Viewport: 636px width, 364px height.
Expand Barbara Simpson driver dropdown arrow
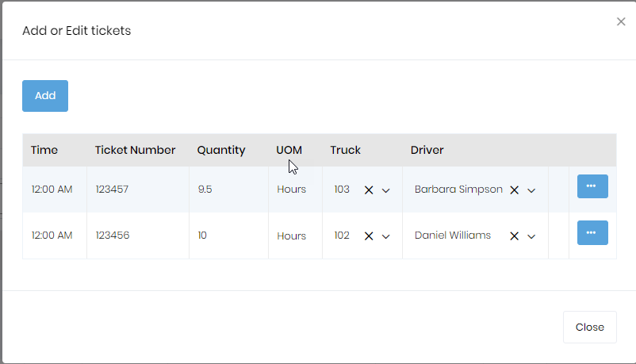click(532, 190)
